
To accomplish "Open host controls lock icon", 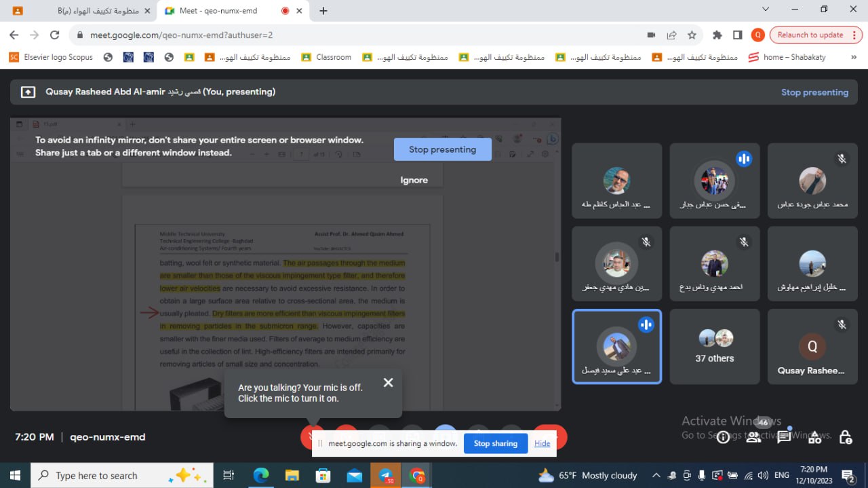I will (845, 437).
